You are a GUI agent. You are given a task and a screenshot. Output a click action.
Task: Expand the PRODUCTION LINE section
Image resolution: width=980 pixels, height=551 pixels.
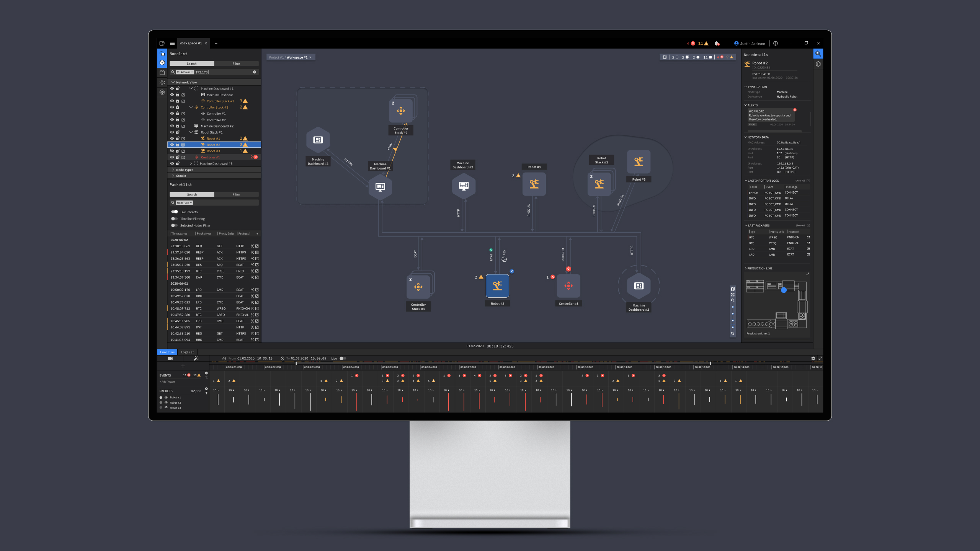tap(746, 268)
